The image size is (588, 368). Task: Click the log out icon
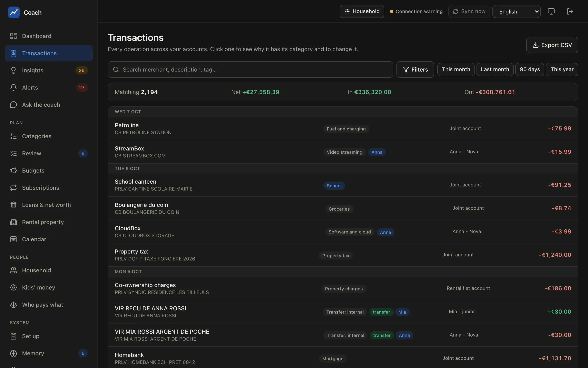point(570,11)
